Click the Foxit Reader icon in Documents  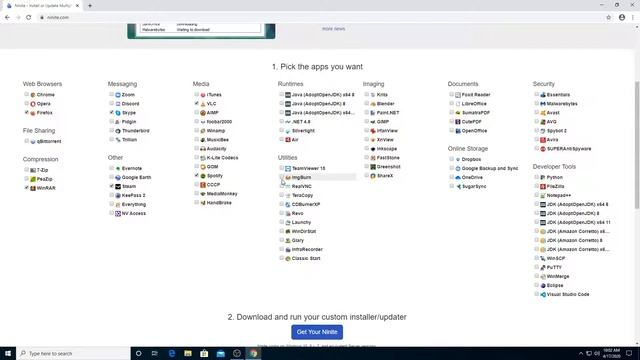pyautogui.click(x=458, y=95)
